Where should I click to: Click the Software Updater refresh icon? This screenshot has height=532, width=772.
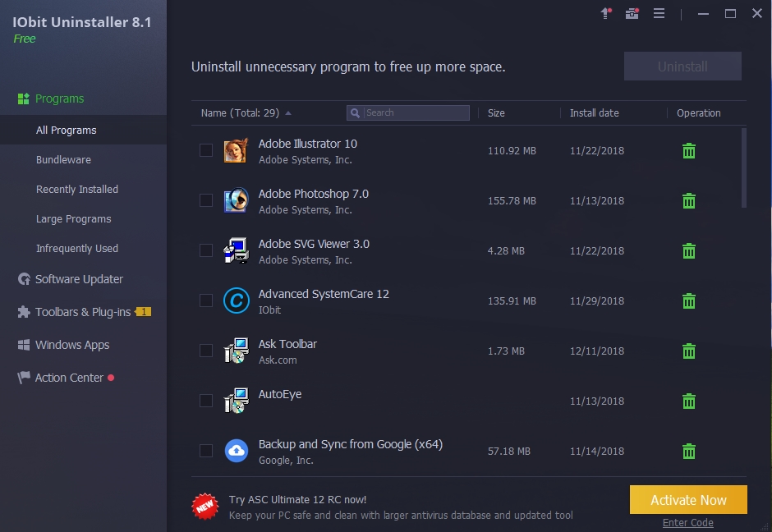tap(24, 279)
